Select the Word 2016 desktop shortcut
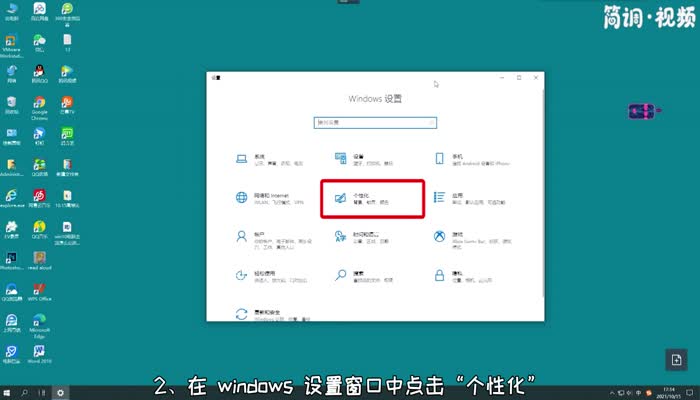The width and height of the screenshot is (700, 400). (39, 354)
